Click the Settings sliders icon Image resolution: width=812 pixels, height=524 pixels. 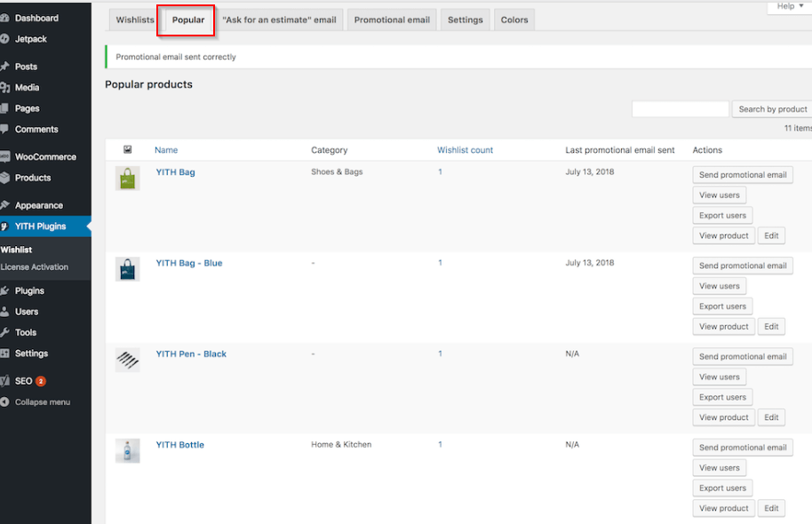(4, 353)
